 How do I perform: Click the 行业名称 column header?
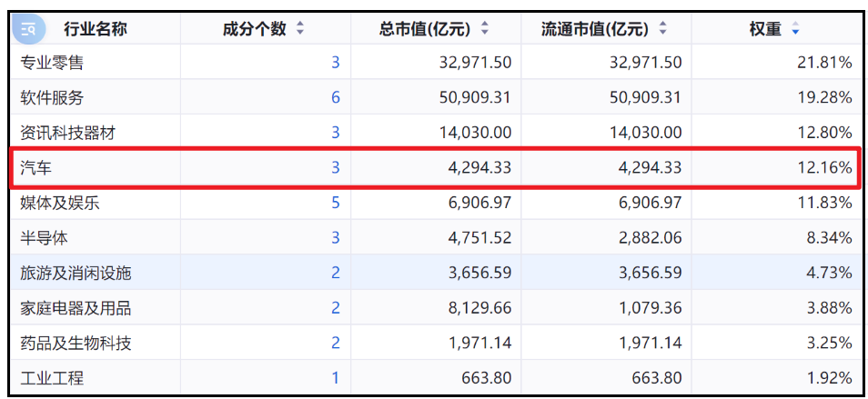click(96, 29)
